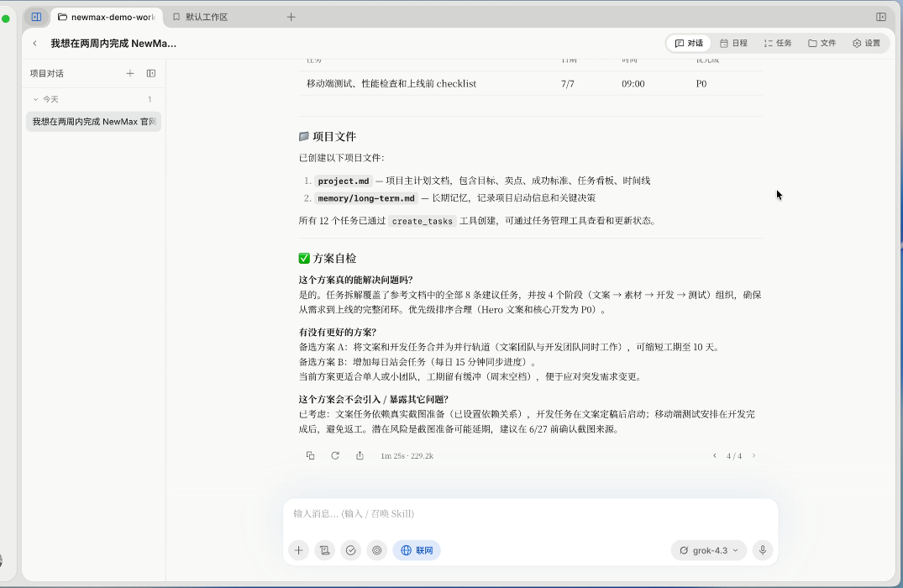Click create_tasks code label
Screen dimensions: 903x588
423,221
